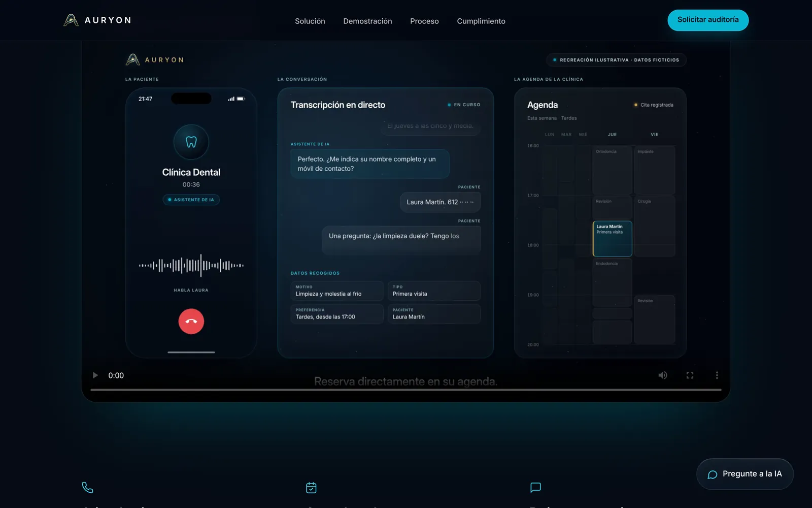Open the Solución nav link

pos(310,21)
